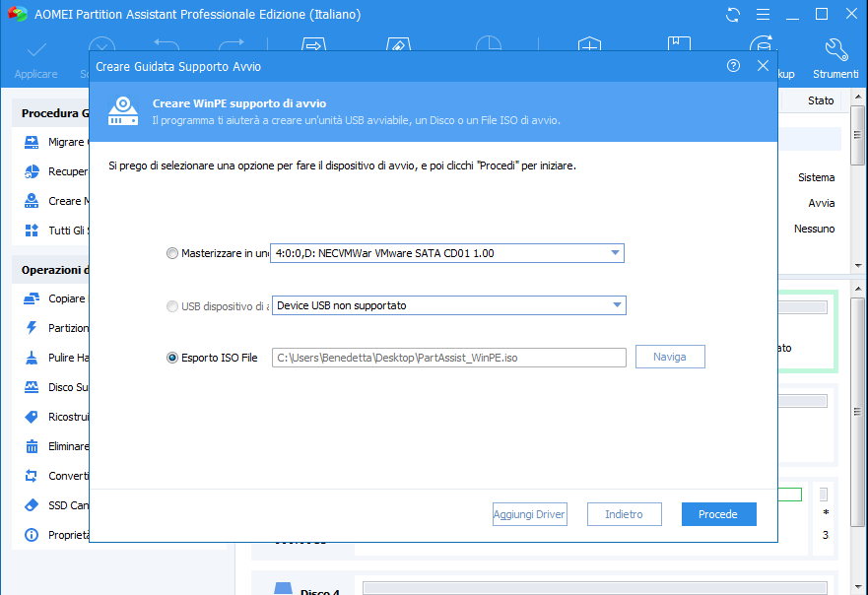
Task: Click the Applicare checkmark toolbar icon
Action: 36,51
